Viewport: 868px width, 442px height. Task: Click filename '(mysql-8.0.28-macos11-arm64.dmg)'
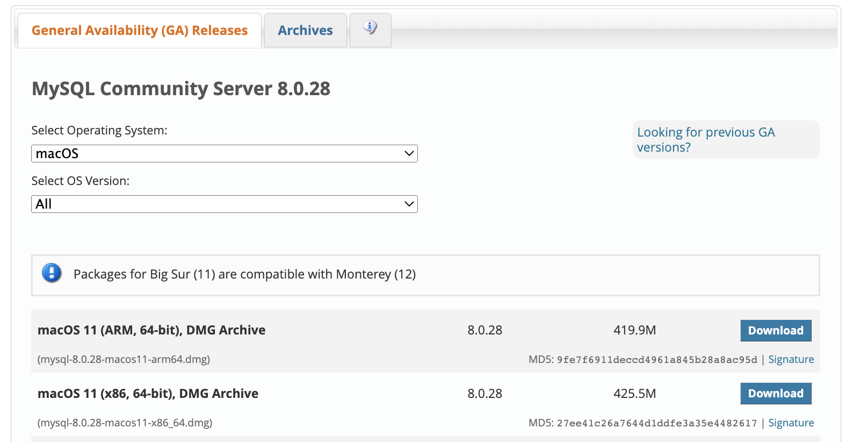(x=124, y=359)
